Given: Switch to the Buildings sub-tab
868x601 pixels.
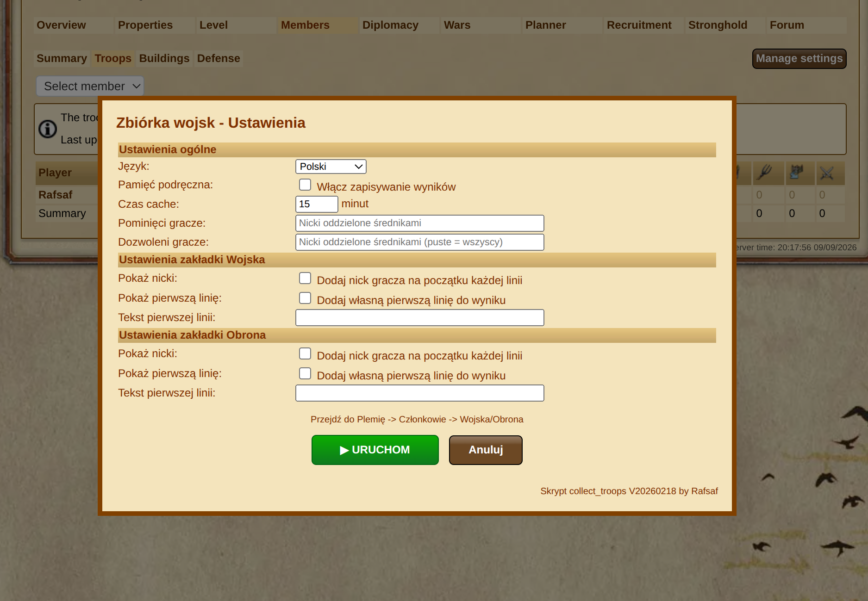Looking at the screenshot, I should coord(164,58).
